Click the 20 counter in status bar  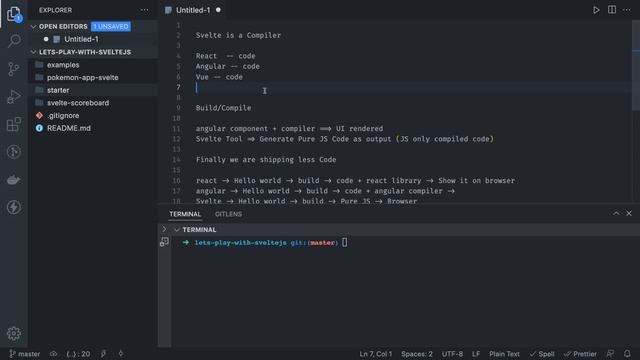tap(78, 354)
